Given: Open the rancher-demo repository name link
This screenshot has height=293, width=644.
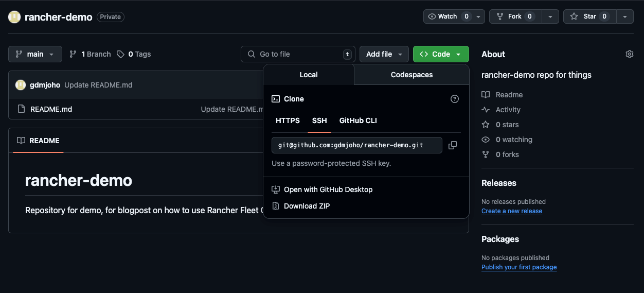Looking at the screenshot, I should pos(59,17).
